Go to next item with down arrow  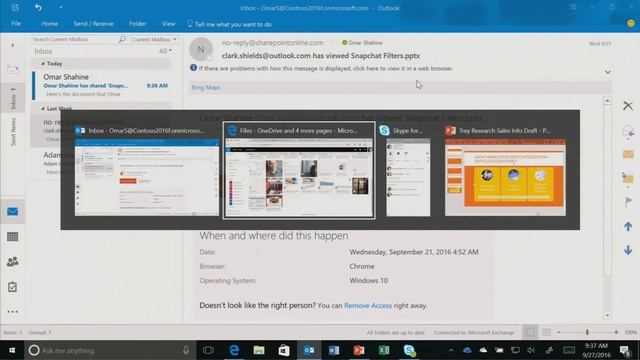tap(628, 250)
